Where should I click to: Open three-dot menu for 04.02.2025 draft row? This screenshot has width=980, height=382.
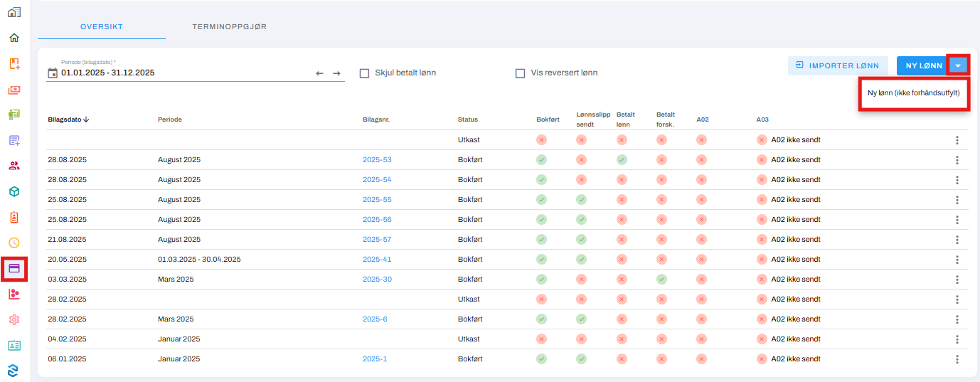coord(957,339)
